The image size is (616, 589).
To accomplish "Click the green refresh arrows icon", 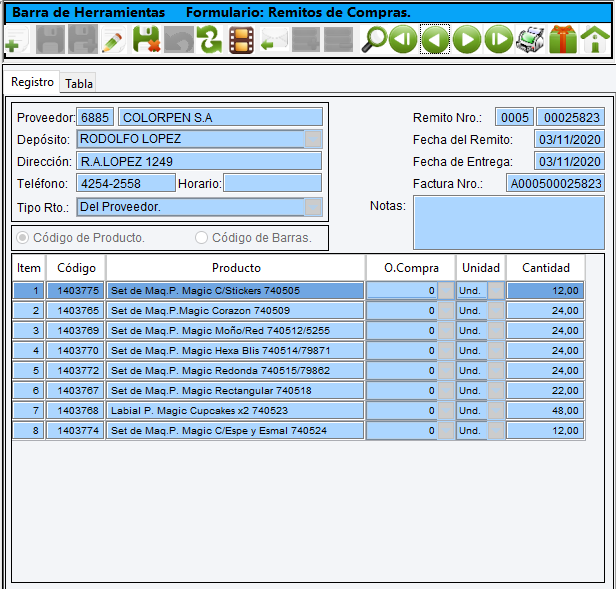I will (209, 41).
